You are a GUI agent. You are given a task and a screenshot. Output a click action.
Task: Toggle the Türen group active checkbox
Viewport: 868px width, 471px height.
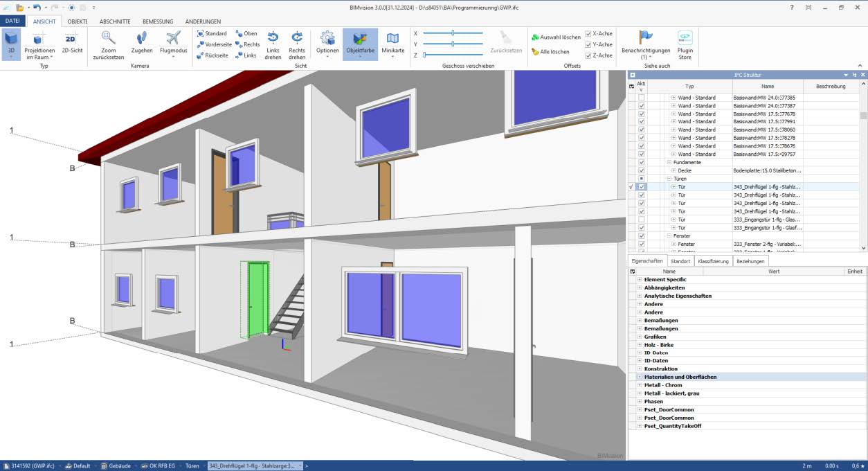[x=642, y=179]
